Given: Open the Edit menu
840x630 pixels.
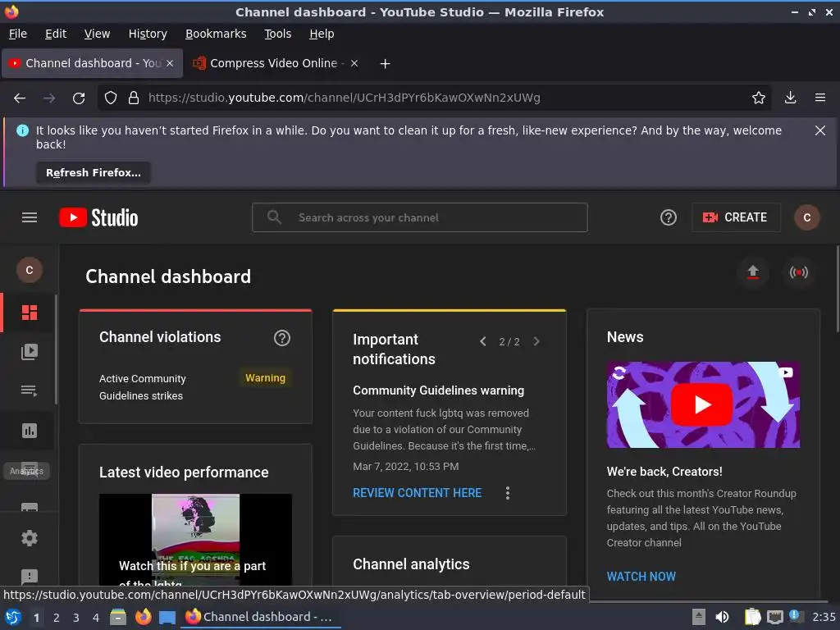Looking at the screenshot, I should (x=56, y=34).
